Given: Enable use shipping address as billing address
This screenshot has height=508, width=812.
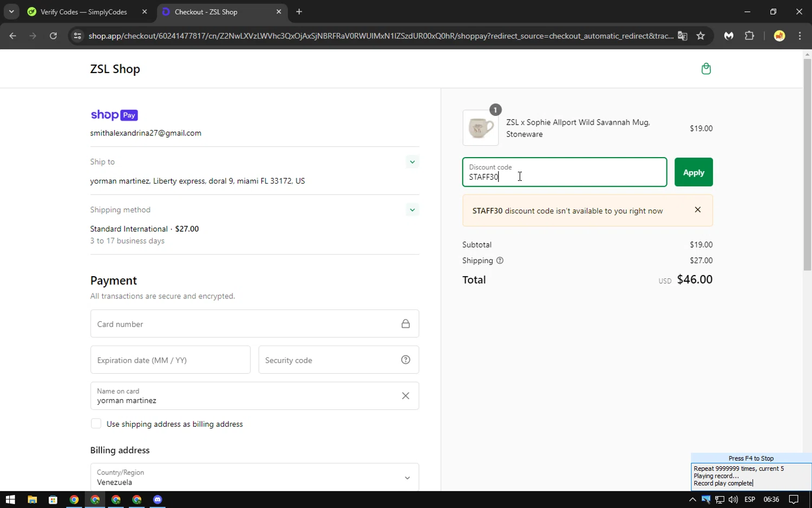Looking at the screenshot, I should [x=96, y=424].
